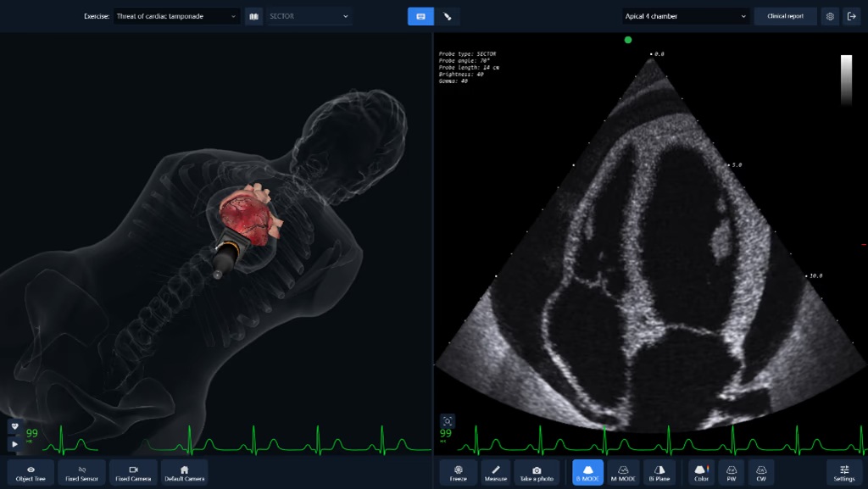The width and height of the screenshot is (868, 489).
Task: Switch to Bi Plane view
Action: click(x=659, y=473)
